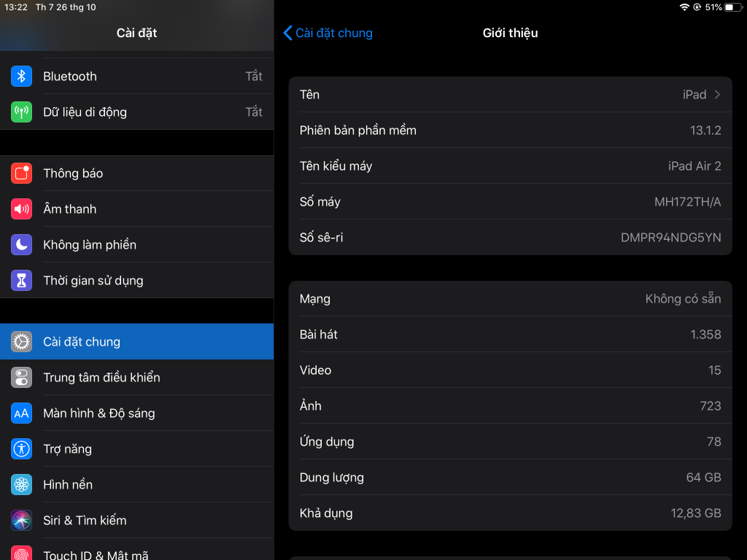
Task: Tap the Hình nền flower wallpaper icon
Action: [21, 485]
